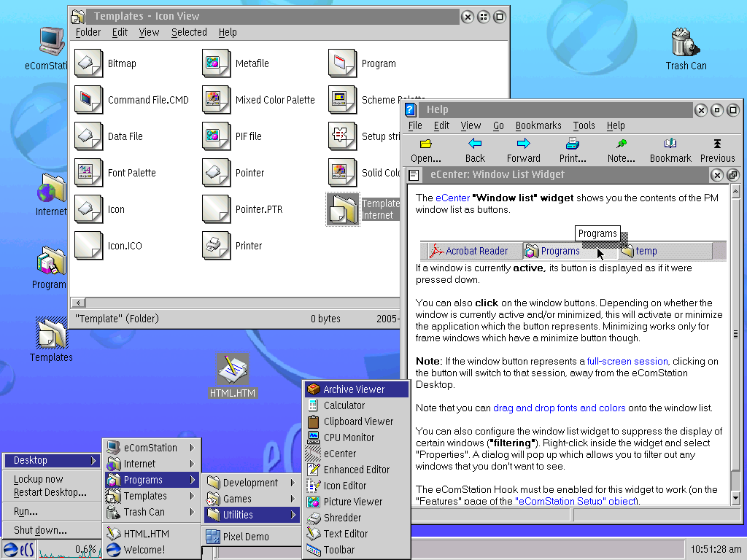Image resolution: width=747 pixels, height=560 pixels.
Task: Select the Icon.ICO template
Action: pyautogui.click(x=88, y=246)
